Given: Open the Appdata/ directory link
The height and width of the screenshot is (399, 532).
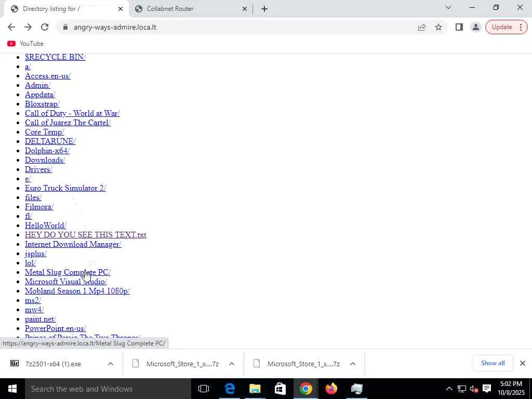Looking at the screenshot, I should tap(39, 95).
